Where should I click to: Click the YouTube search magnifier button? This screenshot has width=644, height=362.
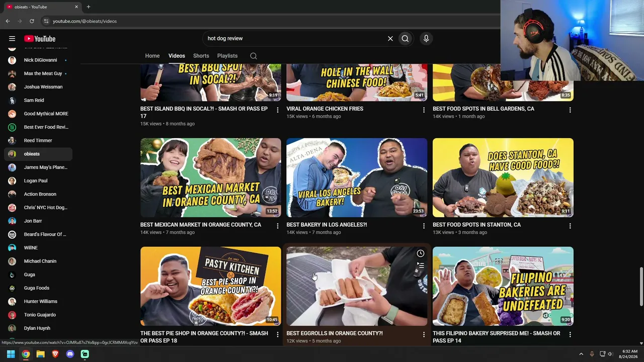405,39
